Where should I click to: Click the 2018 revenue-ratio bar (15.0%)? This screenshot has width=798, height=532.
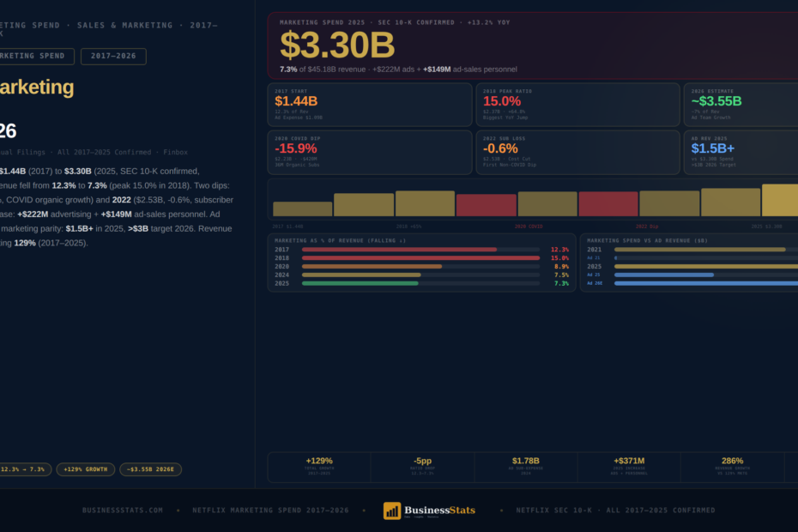[x=421, y=258]
